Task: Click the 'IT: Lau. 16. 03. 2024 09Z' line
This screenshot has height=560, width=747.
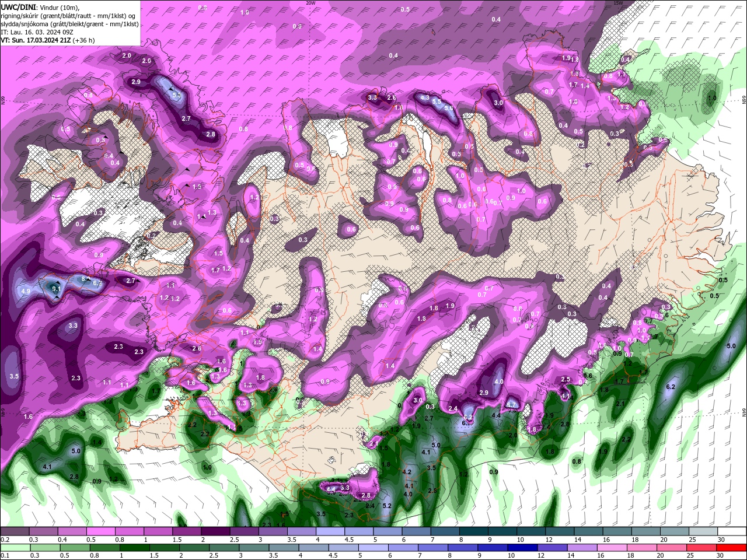Action: coord(37,32)
